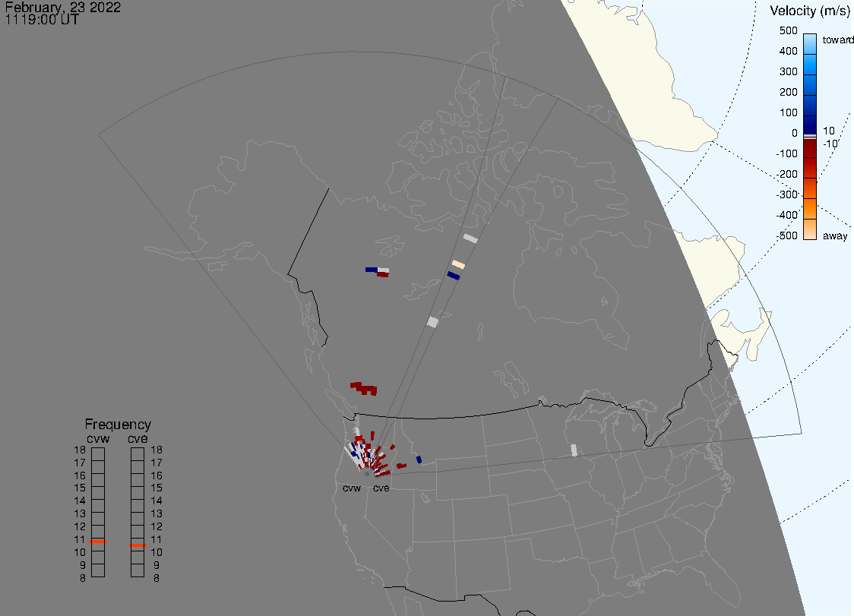Click the grey scatter cell near Lake Superior
The height and width of the screenshot is (616, 854).
[x=574, y=450]
